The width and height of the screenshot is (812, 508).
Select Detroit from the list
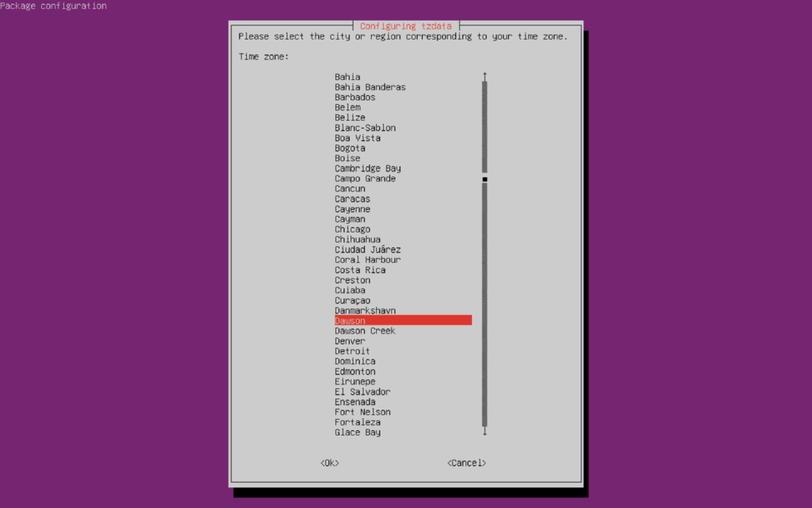click(351, 351)
